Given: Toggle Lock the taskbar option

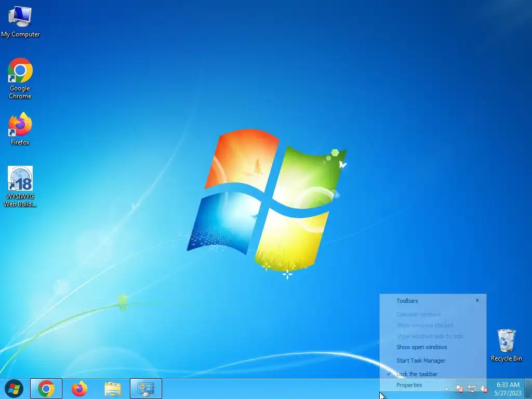Looking at the screenshot, I should point(433,374).
